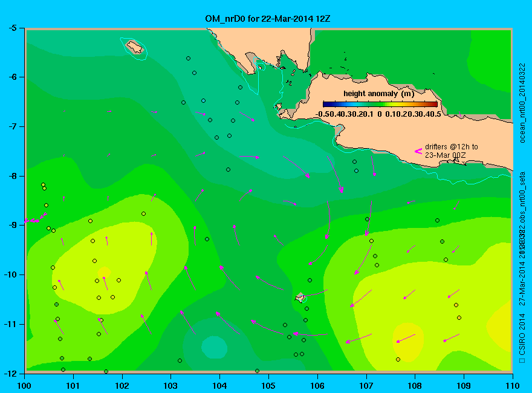
Task: Click the dark blue end of the colorbar
Action: click(326, 104)
